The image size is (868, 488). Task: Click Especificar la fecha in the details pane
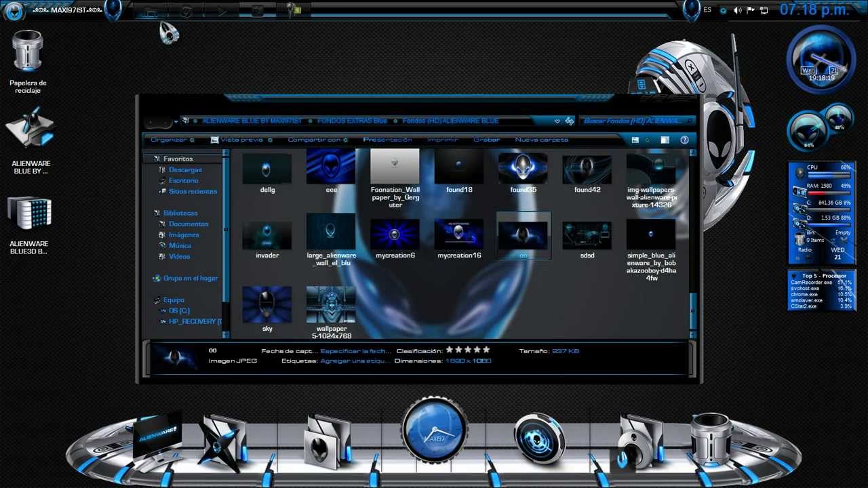point(355,351)
